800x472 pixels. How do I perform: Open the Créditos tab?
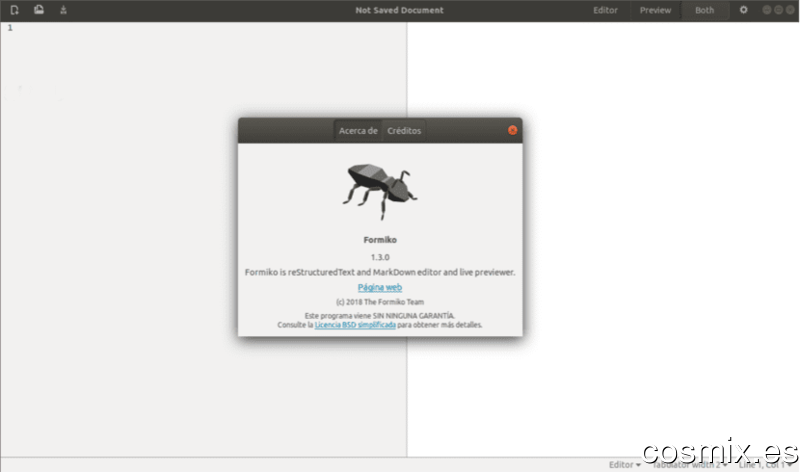tap(404, 131)
